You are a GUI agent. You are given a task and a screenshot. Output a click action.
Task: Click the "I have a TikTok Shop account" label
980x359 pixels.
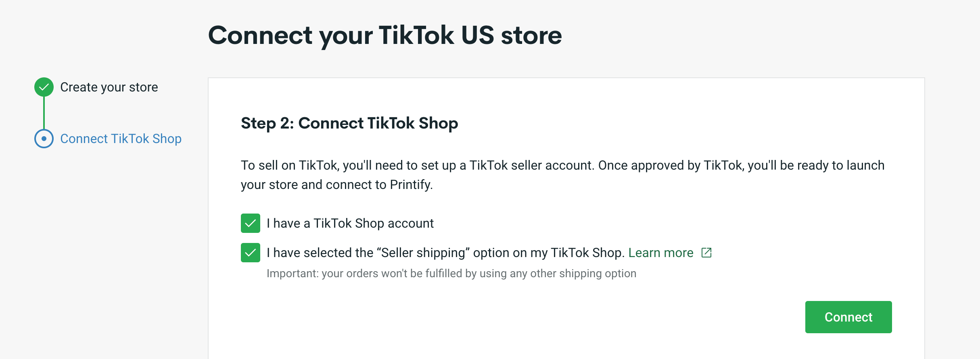[350, 223]
